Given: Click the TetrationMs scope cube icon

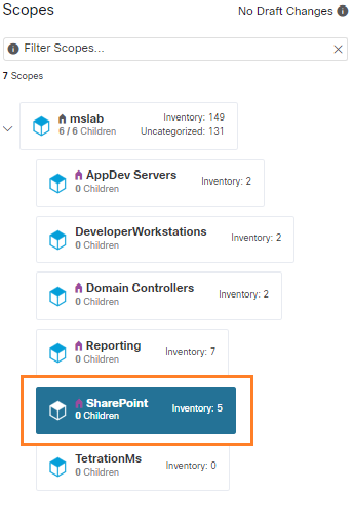Looking at the screenshot, I should coord(58,467).
